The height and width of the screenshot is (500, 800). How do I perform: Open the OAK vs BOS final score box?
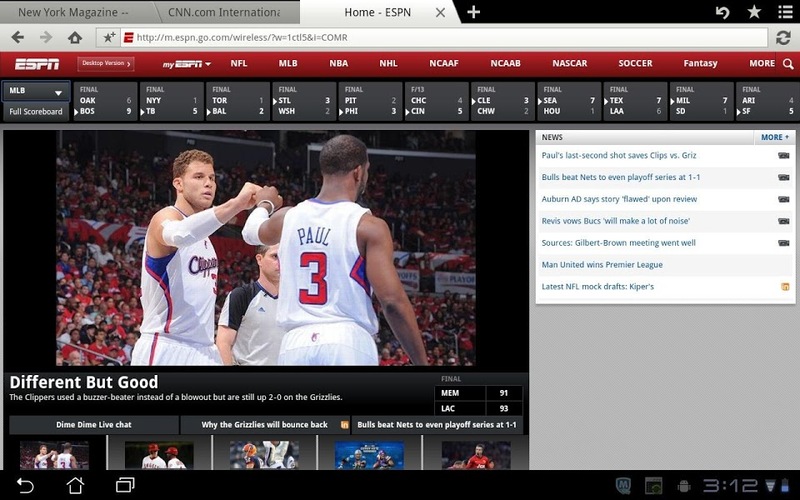pos(106,102)
